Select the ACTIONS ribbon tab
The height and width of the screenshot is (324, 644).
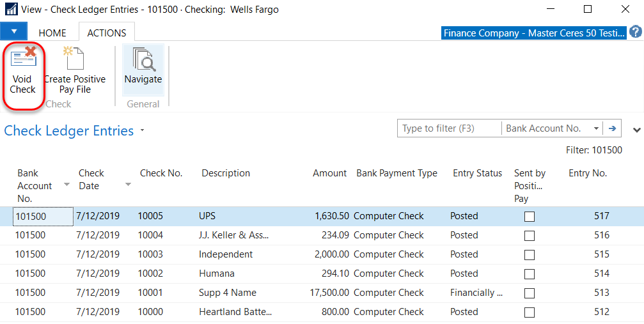click(x=107, y=33)
